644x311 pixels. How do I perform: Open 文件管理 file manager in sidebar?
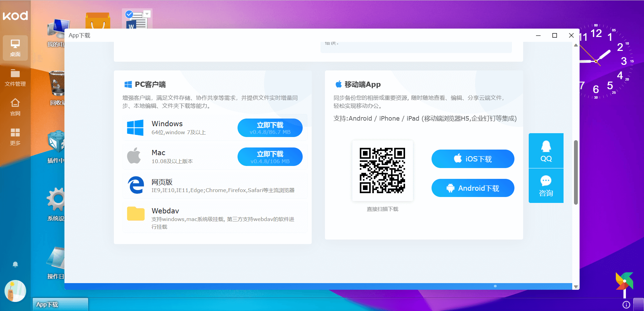[x=15, y=78]
